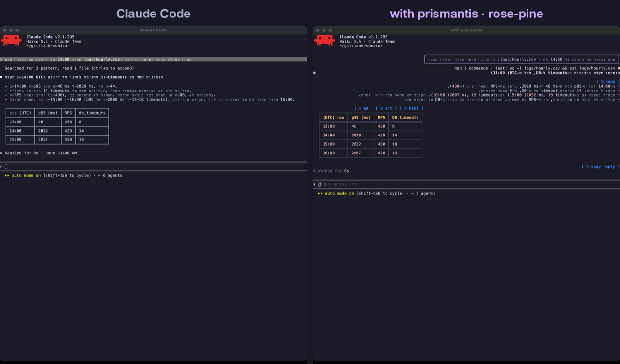Expand the 'Searched for 1 pattern' line
Image resolution: width=620 pixels, height=364 pixels.
[x=69, y=68]
